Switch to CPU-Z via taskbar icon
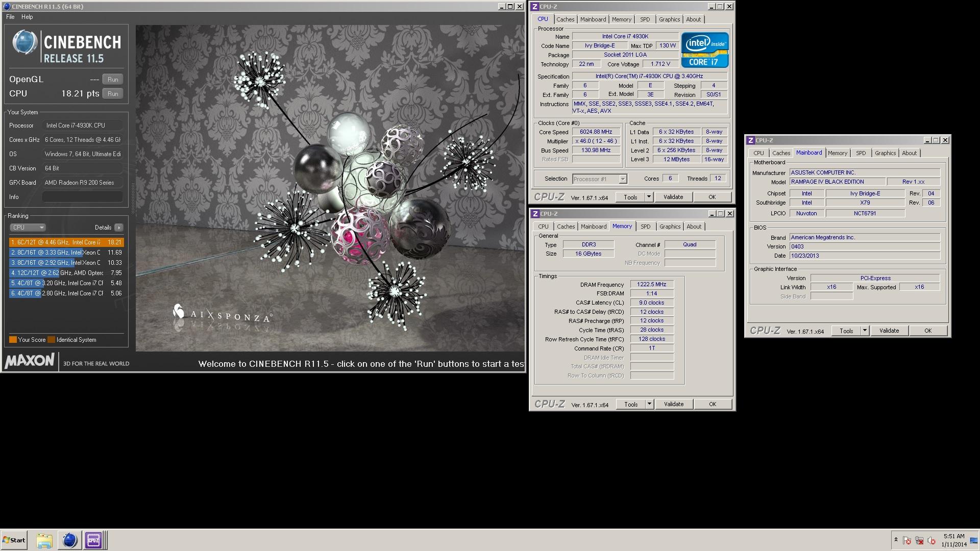 coord(93,540)
